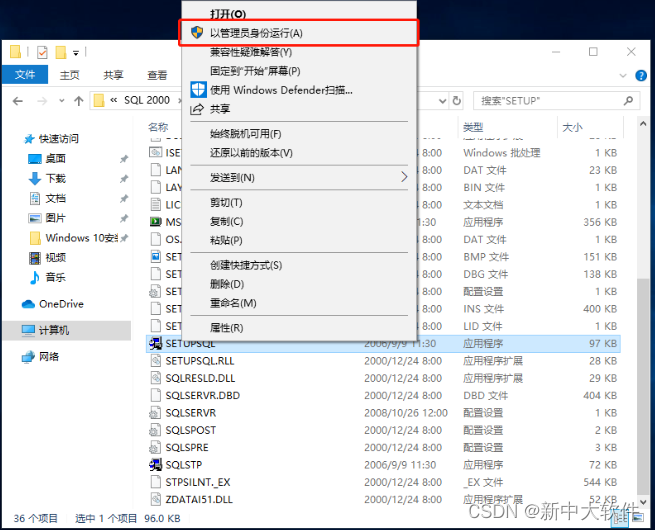Open Downloads in the navigation pane
The width and height of the screenshot is (655, 530).
pos(56,179)
